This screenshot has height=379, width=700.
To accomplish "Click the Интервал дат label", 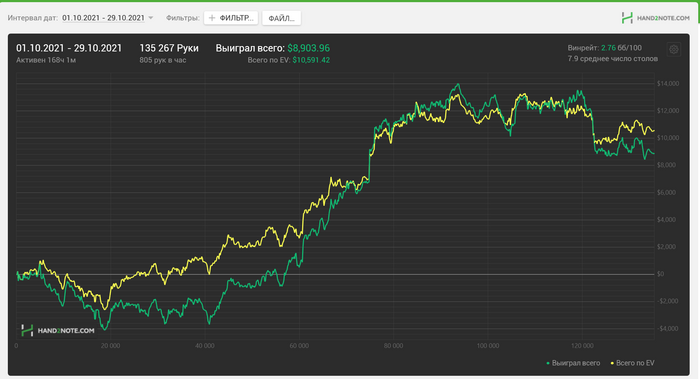I will pos(33,18).
